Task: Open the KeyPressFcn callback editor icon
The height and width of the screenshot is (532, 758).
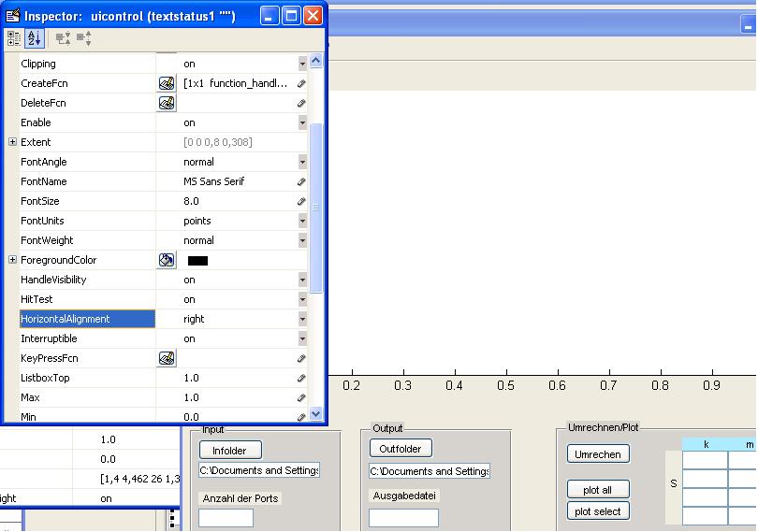Action: (167, 358)
